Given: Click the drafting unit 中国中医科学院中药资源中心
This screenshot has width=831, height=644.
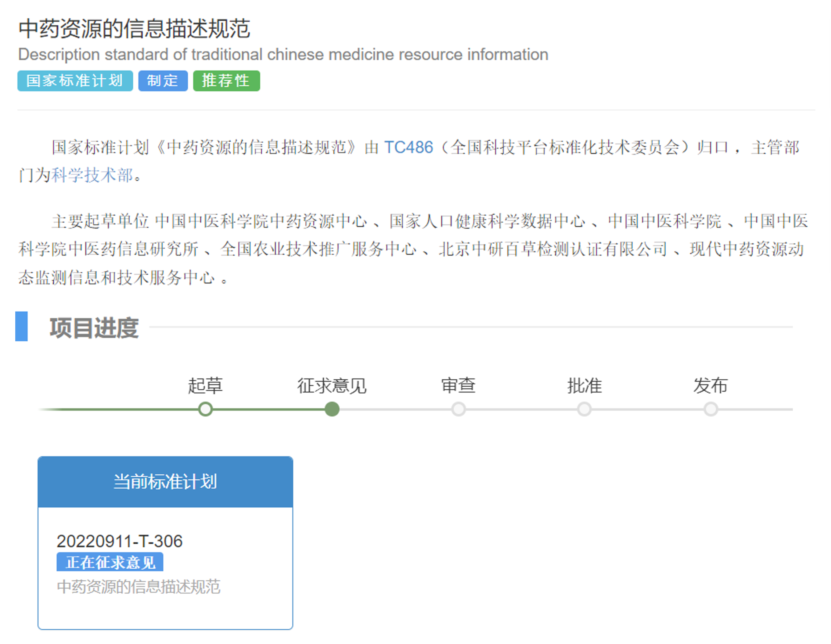Looking at the screenshot, I should 261,221.
